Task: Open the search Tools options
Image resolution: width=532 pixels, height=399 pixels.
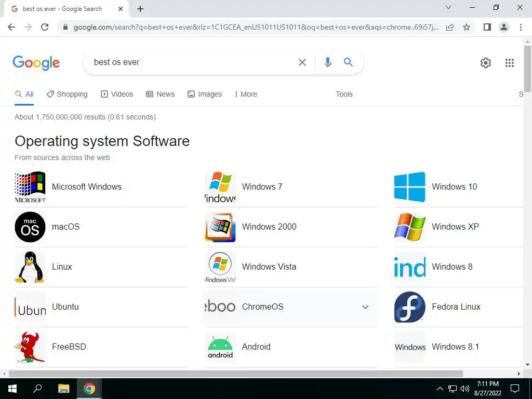Action: click(344, 94)
